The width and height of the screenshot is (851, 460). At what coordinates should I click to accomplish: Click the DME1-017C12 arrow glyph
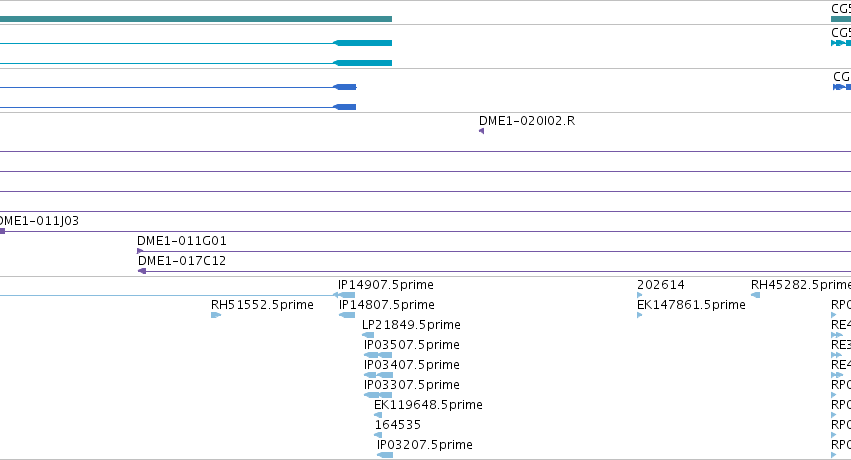pyautogui.click(x=142, y=271)
